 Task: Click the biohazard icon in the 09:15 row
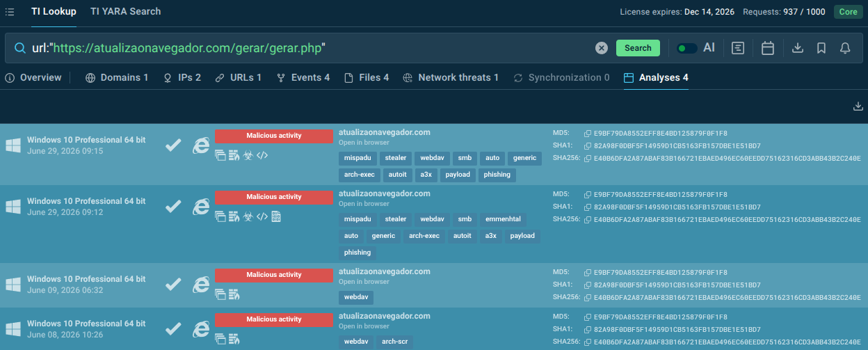[248, 155]
